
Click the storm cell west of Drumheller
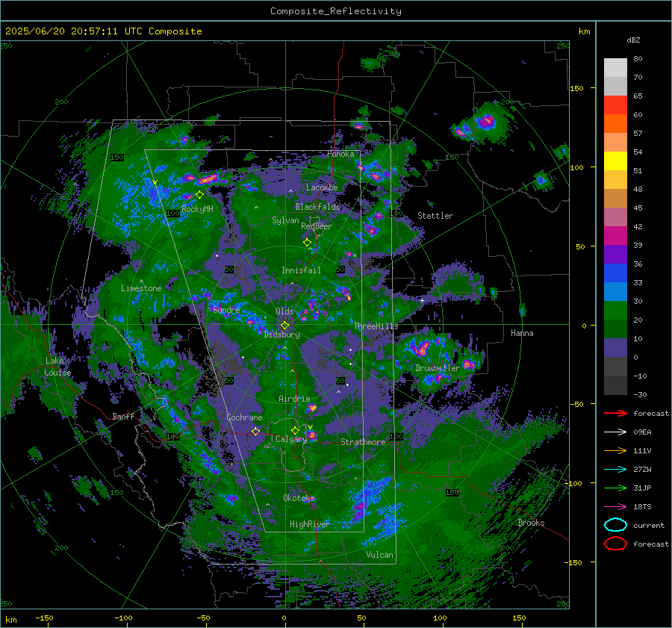pyautogui.click(x=421, y=348)
